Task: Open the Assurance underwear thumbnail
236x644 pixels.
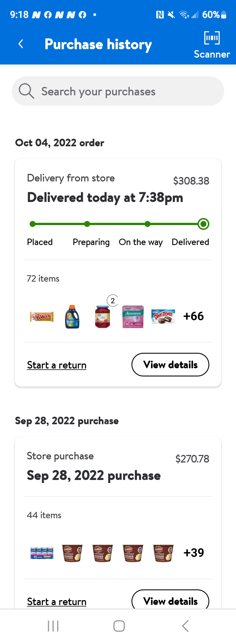Action: pyautogui.click(x=133, y=317)
